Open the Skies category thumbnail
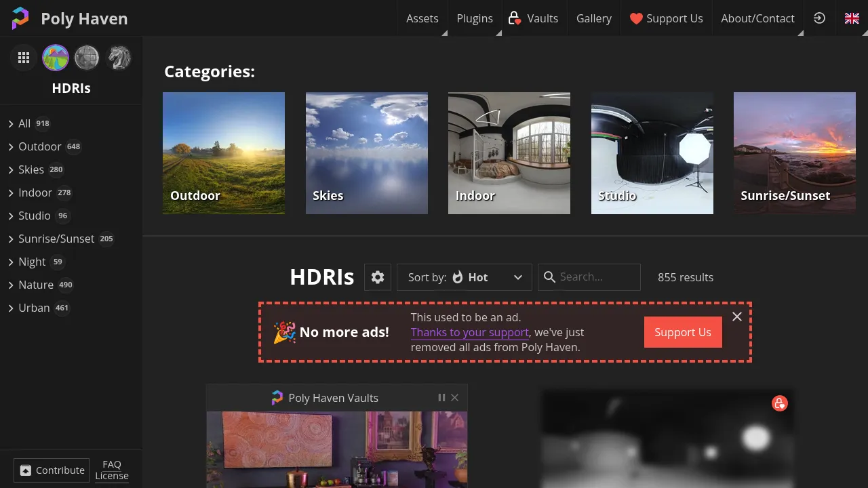This screenshot has width=868, height=488. (x=367, y=152)
